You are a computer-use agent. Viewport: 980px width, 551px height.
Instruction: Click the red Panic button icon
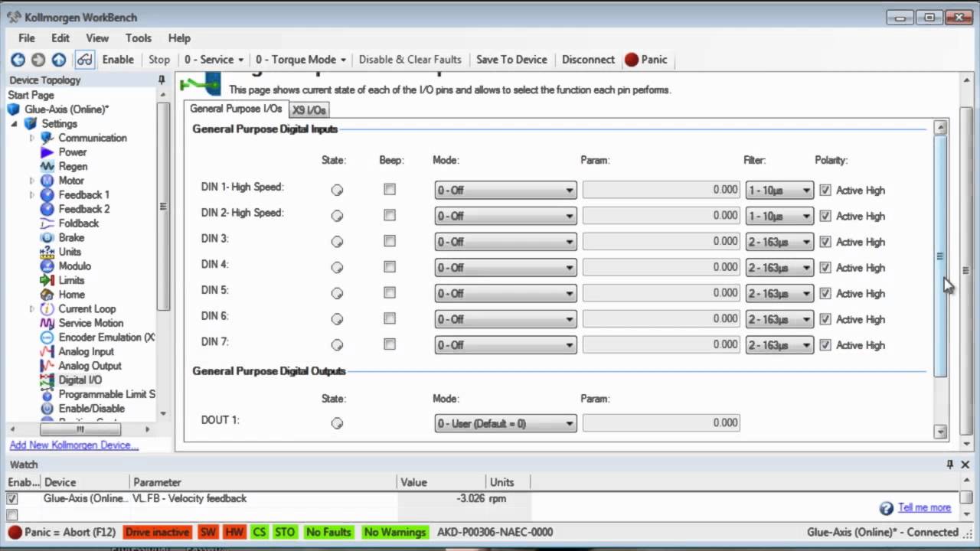[x=632, y=60]
